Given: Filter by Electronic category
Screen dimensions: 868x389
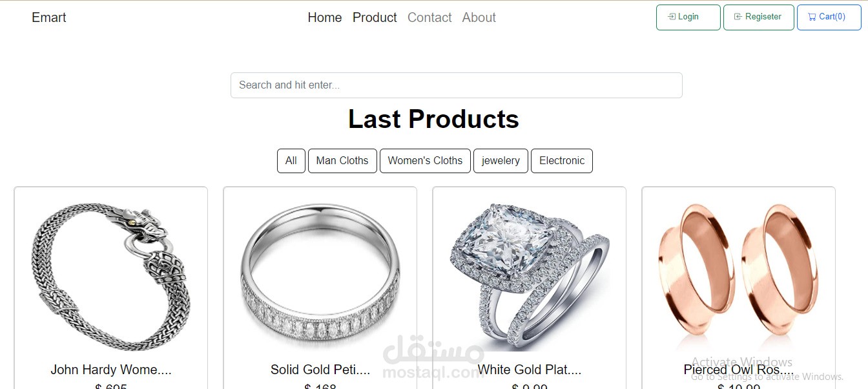Looking at the screenshot, I should [x=562, y=161].
